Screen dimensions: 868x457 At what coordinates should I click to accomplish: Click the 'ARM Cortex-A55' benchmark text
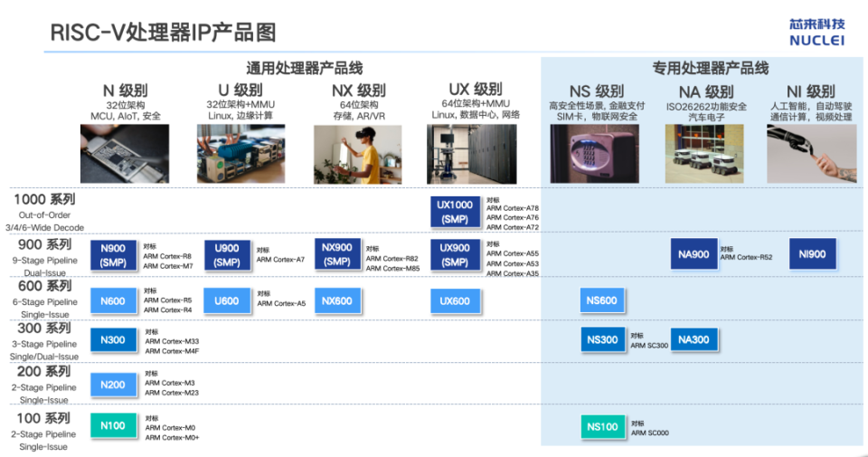[513, 253]
